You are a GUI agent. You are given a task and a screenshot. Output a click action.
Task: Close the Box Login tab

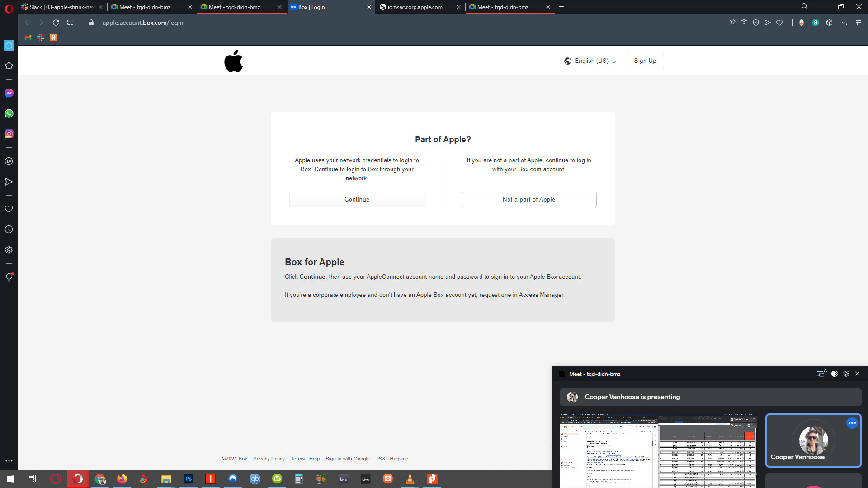pyautogui.click(x=369, y=7)
